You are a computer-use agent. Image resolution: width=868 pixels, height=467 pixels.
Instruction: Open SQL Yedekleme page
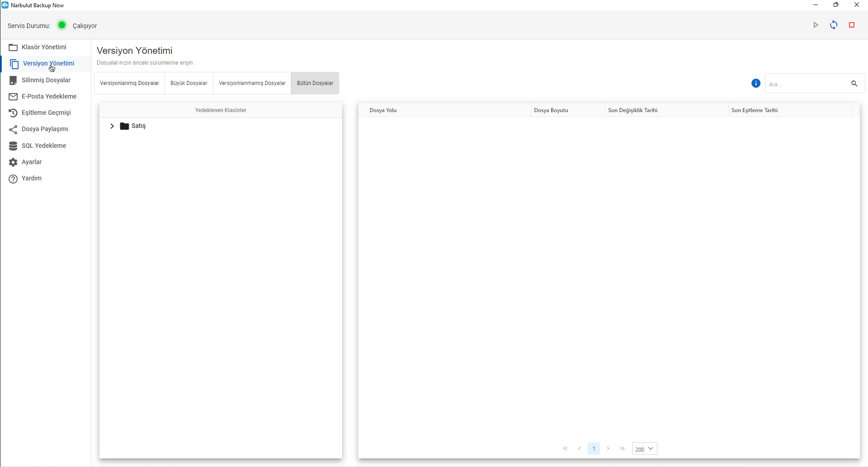point(44,146)
